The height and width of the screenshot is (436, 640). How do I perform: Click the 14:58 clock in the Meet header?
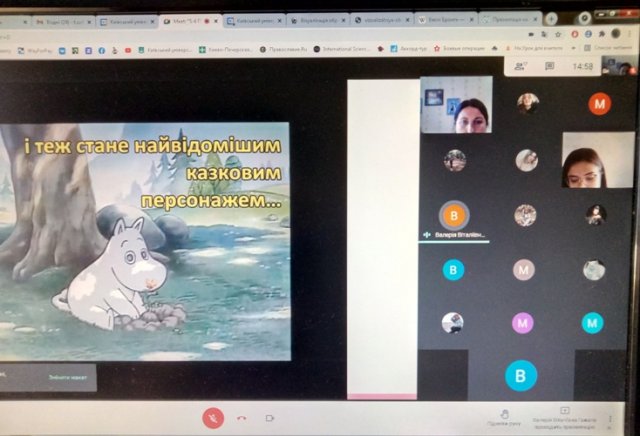(582, 66)
